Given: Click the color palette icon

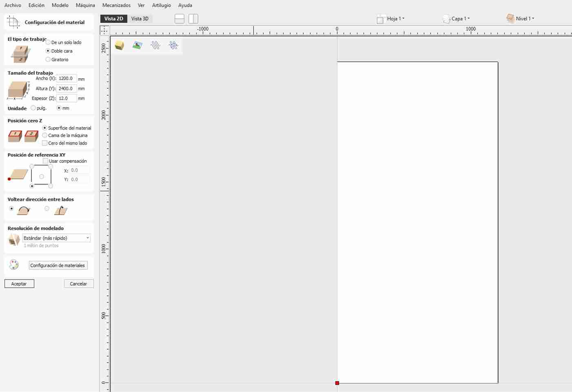Looking at the screenshot, I should tap(14, 265).
